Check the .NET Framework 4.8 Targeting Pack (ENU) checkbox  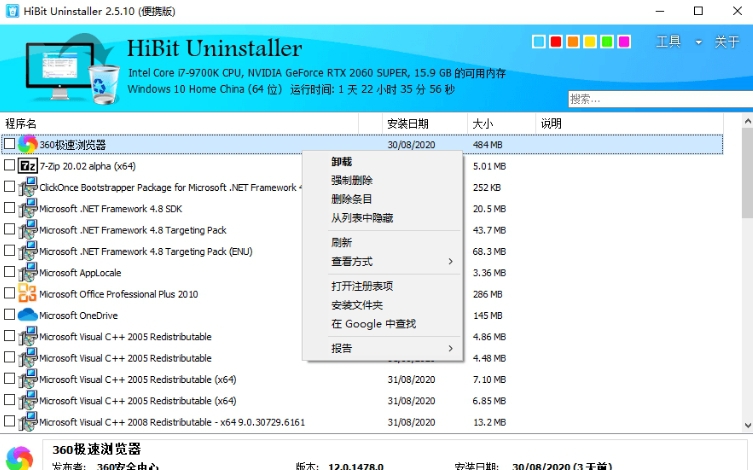pos(10,250)
